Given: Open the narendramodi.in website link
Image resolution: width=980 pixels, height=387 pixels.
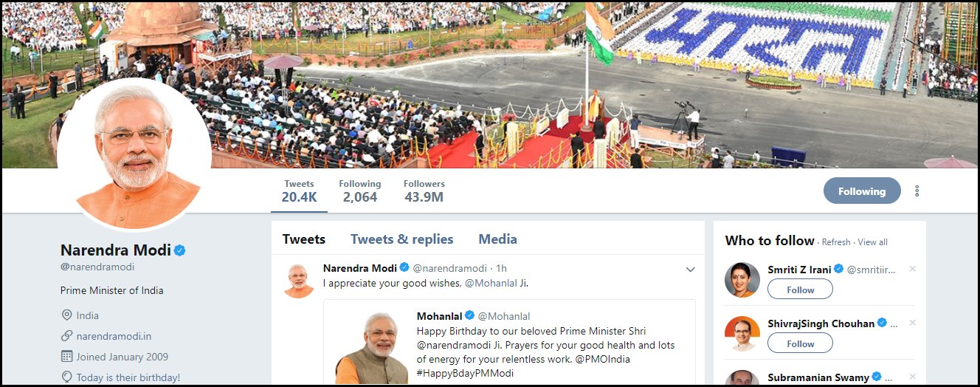Looking at the screenshot, I should click(x=114, y=336).
